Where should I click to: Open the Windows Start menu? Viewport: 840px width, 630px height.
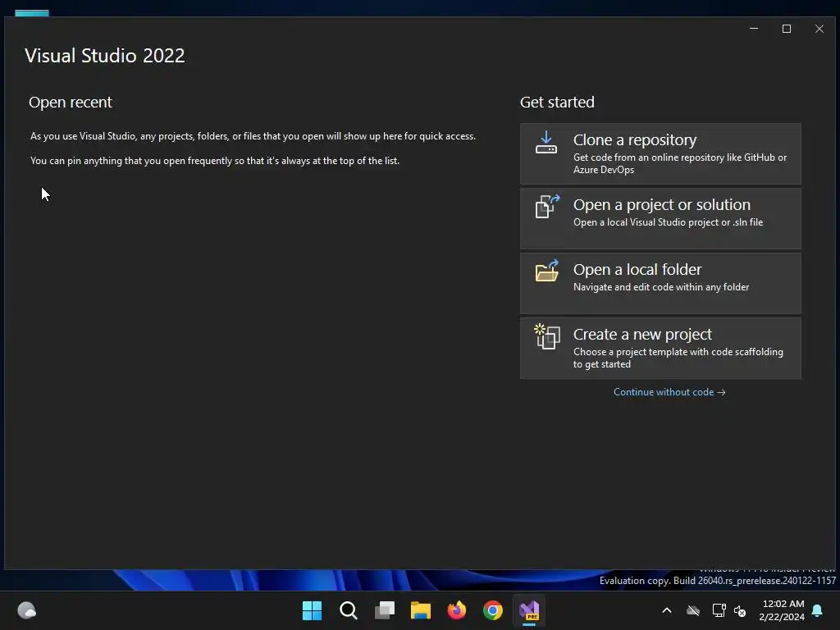click(312, 610)
